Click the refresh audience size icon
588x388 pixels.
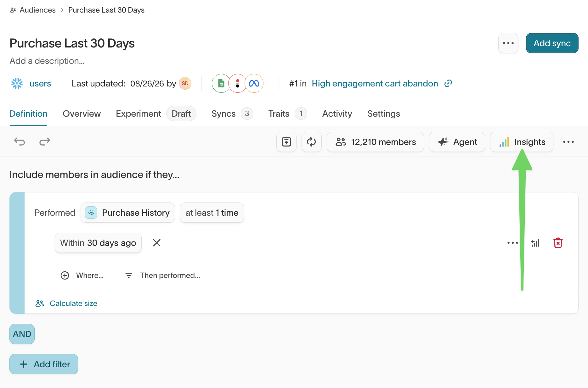pyautogui.click(x=311, y=142)
